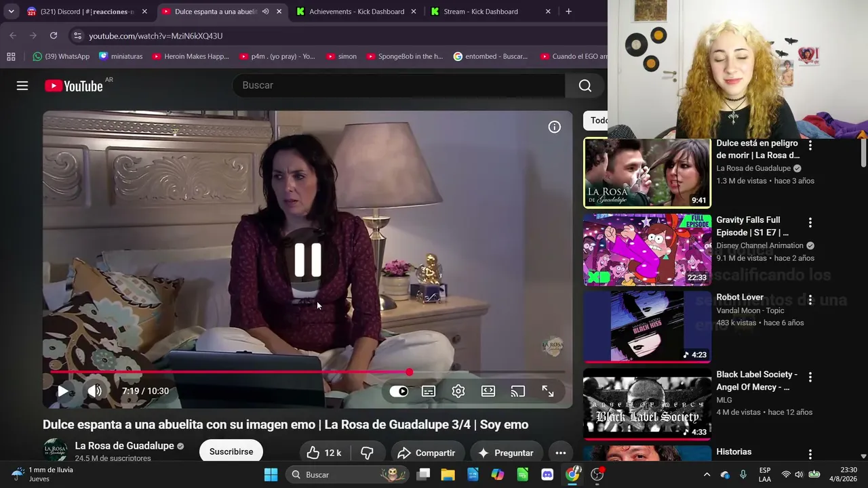Reload the page in the browser
This screenshot has width=868, height=488.
point(54,35)
